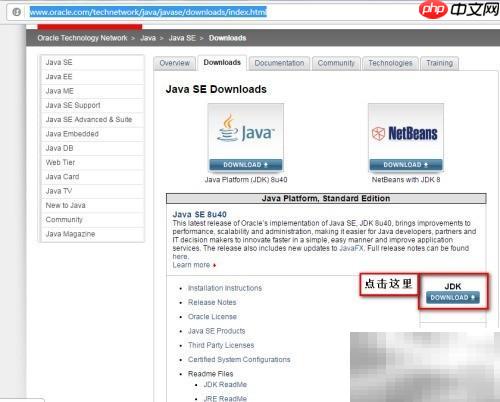Viewport: 500px width, 402px height.
Task: Click Download button under Java logo
Action: [x=246, y=165]
